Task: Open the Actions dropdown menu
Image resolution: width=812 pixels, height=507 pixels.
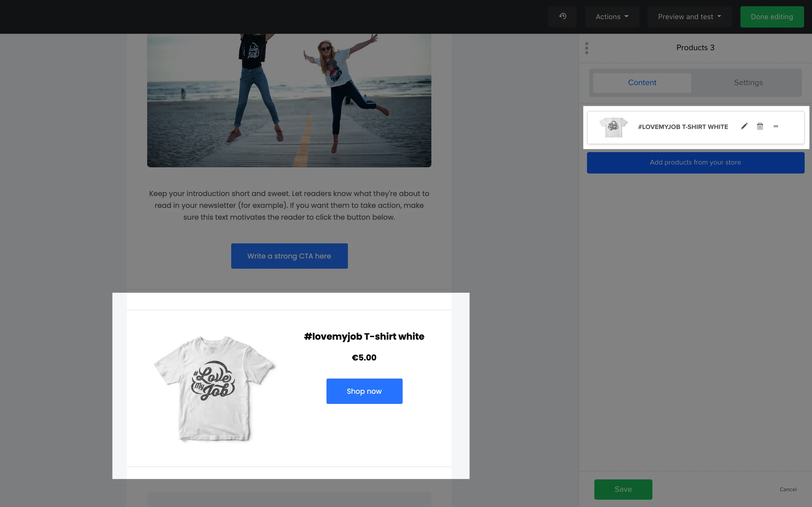Action: [x=612, y=17]
